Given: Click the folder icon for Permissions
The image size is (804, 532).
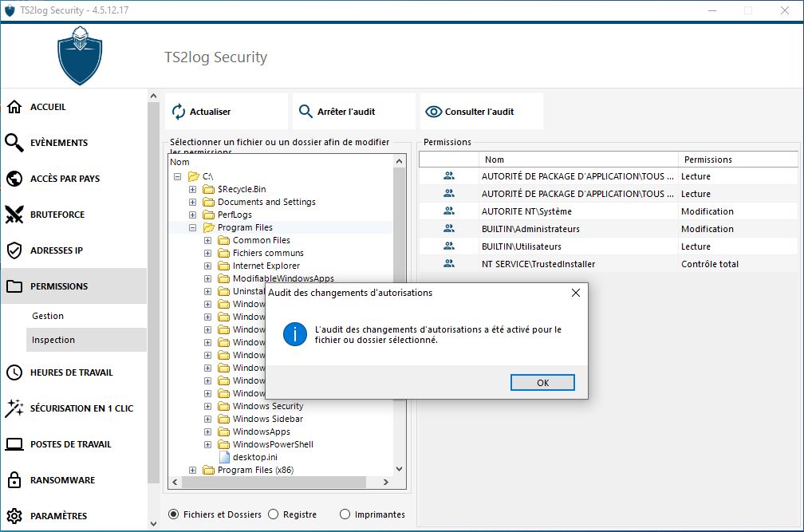Looking at the screenshot, I should coord(14,286).
